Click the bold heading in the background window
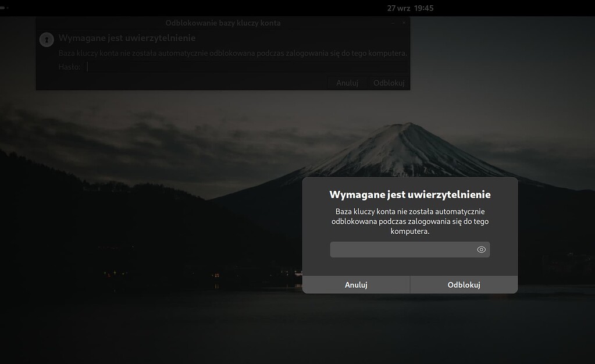Screen dimensions: 595x364 pos(127,38)
